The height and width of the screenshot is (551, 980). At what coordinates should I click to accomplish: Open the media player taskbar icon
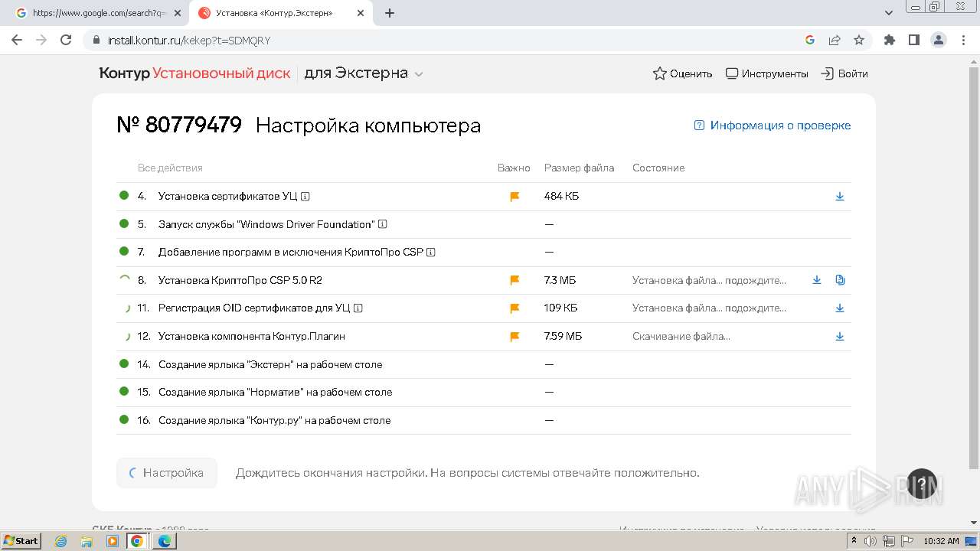coord(112,541)
